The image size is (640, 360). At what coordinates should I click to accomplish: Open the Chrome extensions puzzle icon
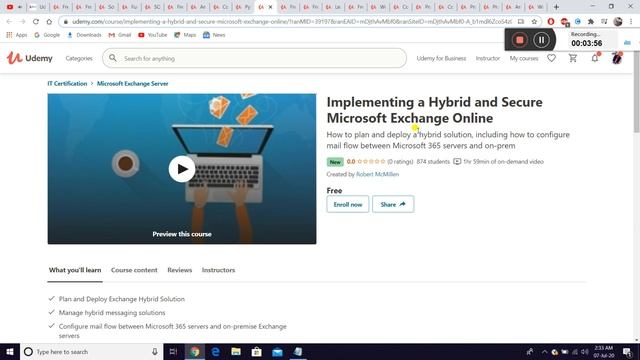591,21
